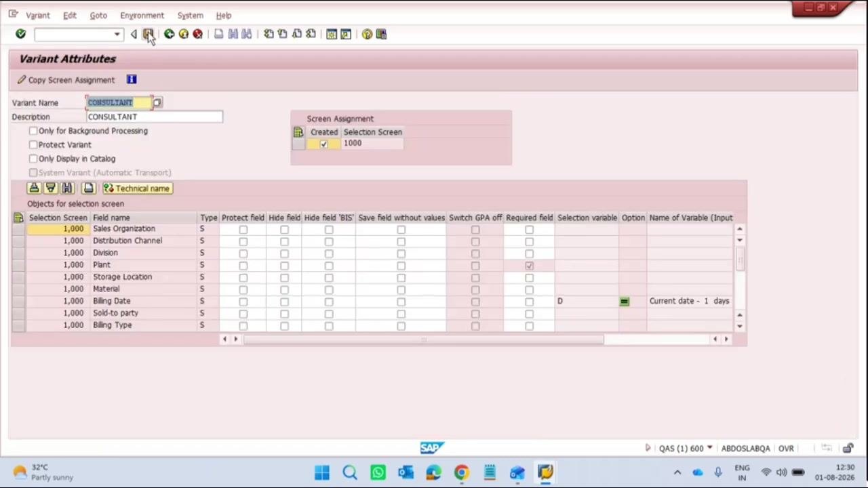This screenshot has height=488, width=868.
Task: Click the green Back arrow icon
Action: pos(169,34)
